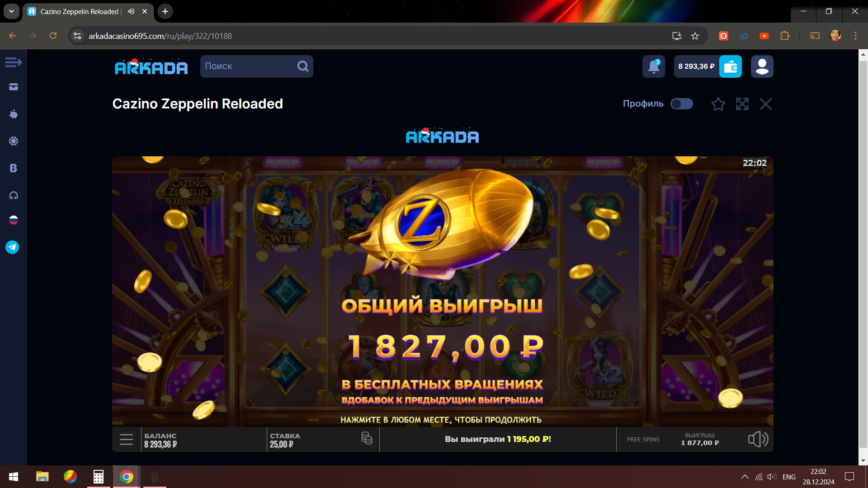
Task: Open the user account profile icon
Action: click(762, 66)
